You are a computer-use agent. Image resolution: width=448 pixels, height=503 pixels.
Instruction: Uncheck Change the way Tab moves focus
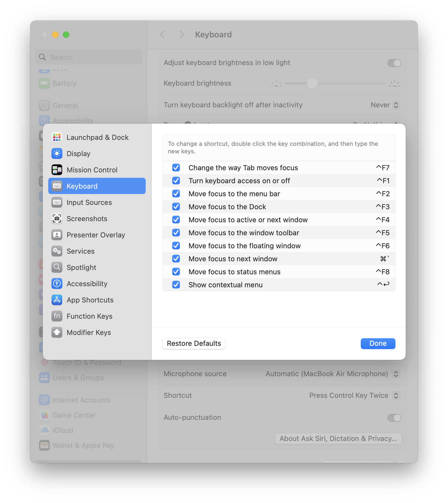coord(176,168)
